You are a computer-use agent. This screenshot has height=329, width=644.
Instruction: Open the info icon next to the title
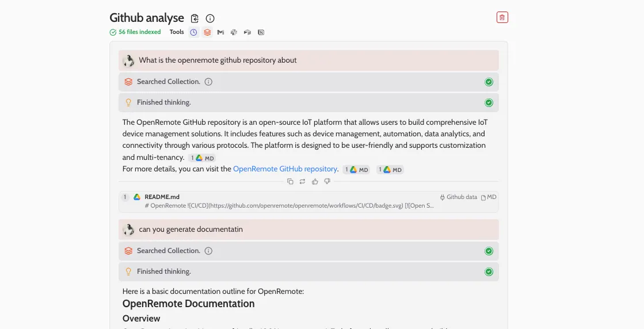click(x=210, y=18)
